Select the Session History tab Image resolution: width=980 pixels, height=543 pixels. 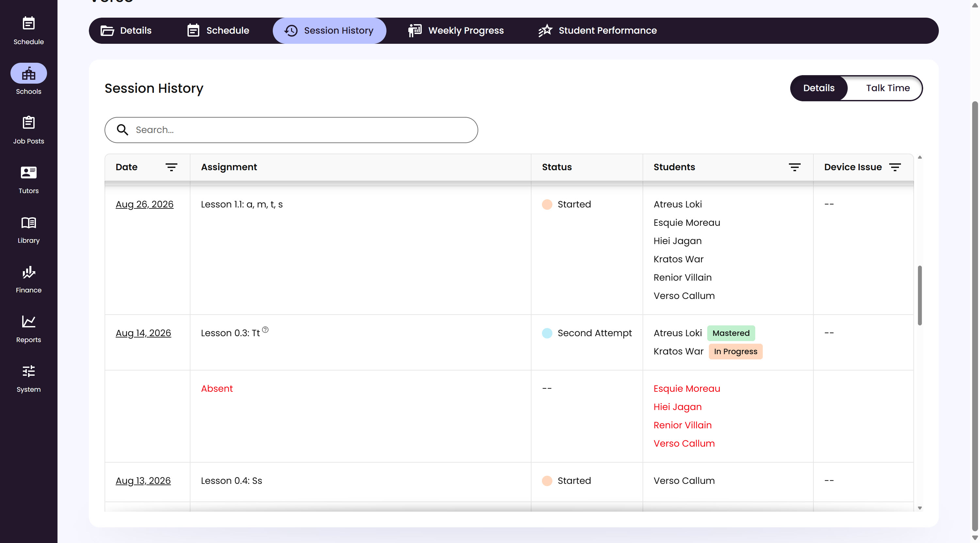click(330, 30)
